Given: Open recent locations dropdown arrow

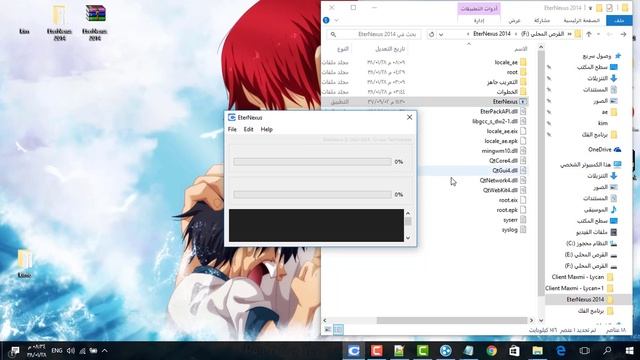Looking at the screenshot, I should [599, 35].
